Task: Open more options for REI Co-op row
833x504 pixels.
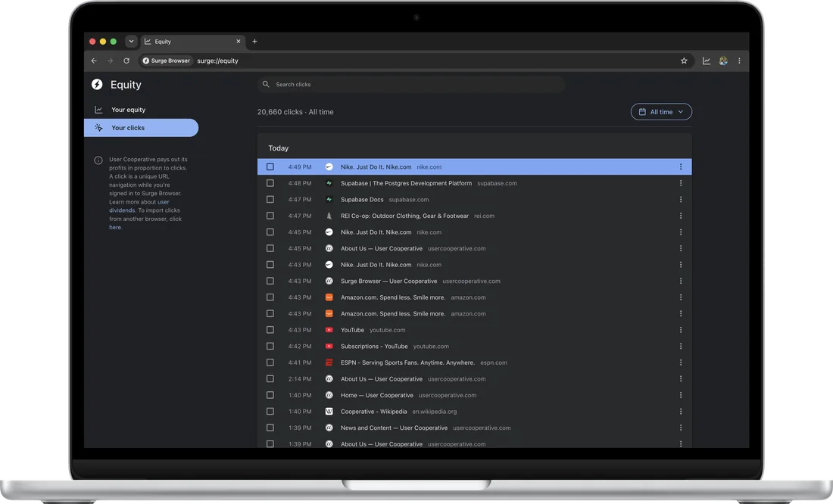Action: pyautogui.click(x=681, y=216)
